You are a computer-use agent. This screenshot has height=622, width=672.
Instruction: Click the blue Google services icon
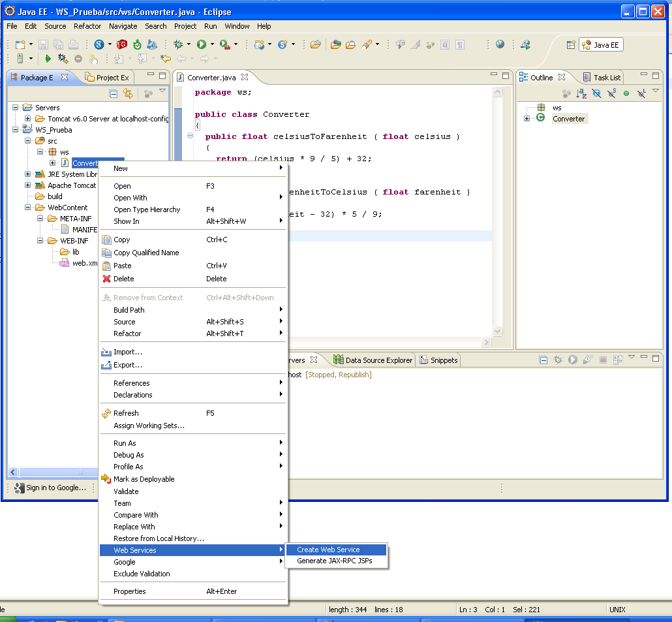point(99,44)
